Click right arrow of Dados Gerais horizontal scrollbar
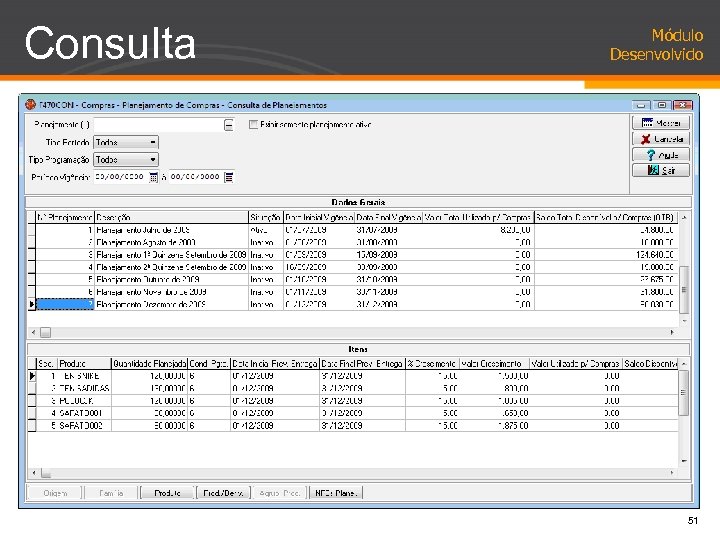The height and width of the screenshot is (540, 720). [x=672, y=332]
